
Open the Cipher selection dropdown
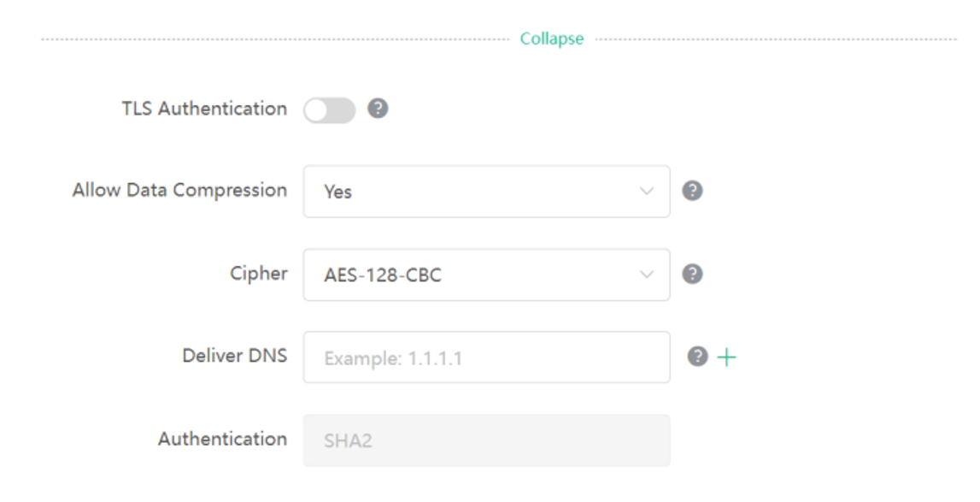[486, 275]
